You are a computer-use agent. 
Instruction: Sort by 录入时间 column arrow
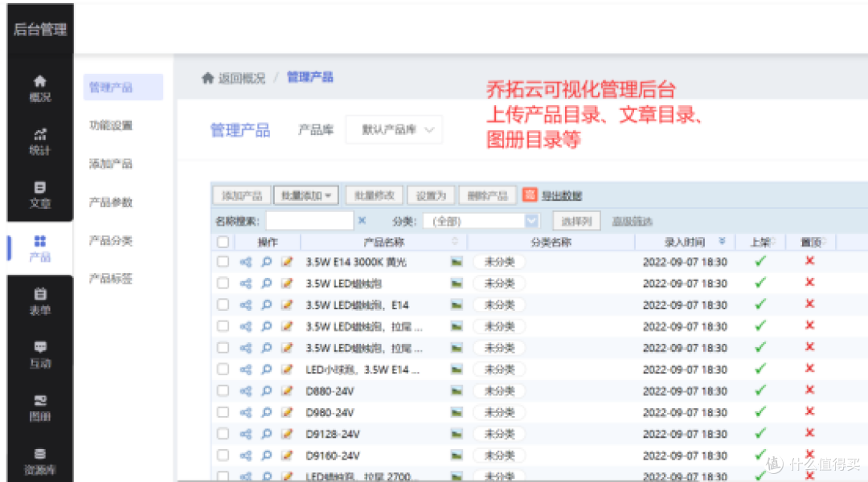722,241
